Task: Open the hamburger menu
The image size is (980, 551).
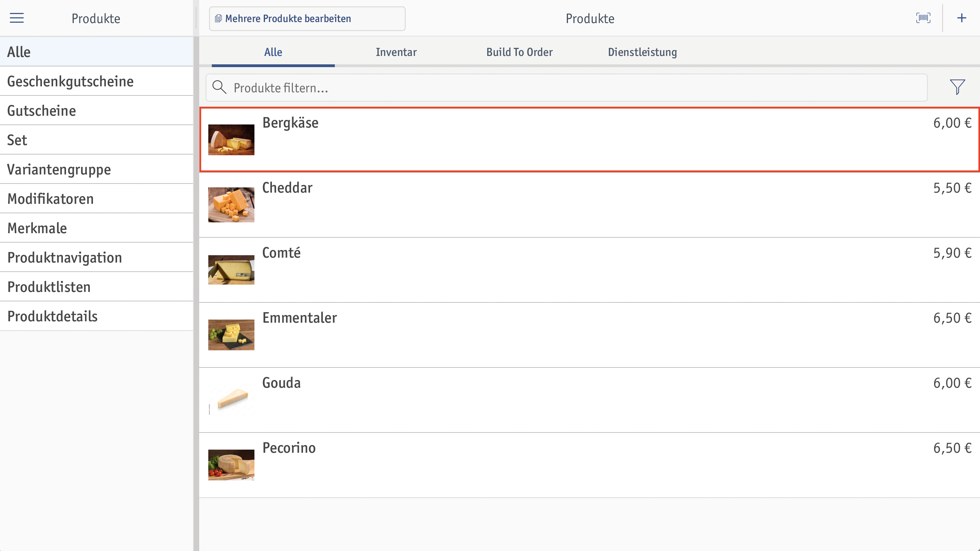Action: click(x=17, y=18)
